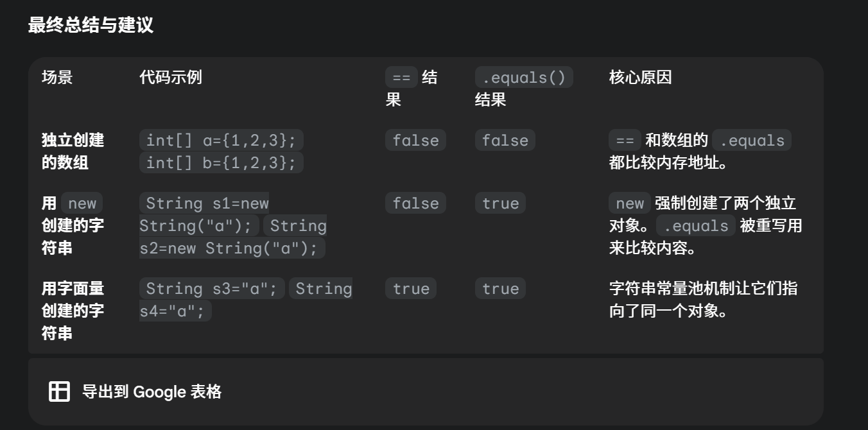
Task: Select the true == result for literal strings
Action: coord(411,289)
